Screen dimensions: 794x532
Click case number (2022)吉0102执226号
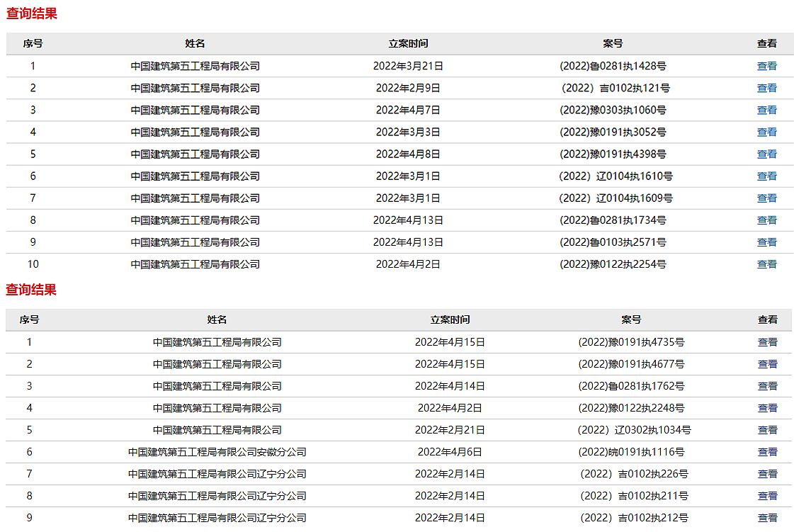[x=634, y=474]
